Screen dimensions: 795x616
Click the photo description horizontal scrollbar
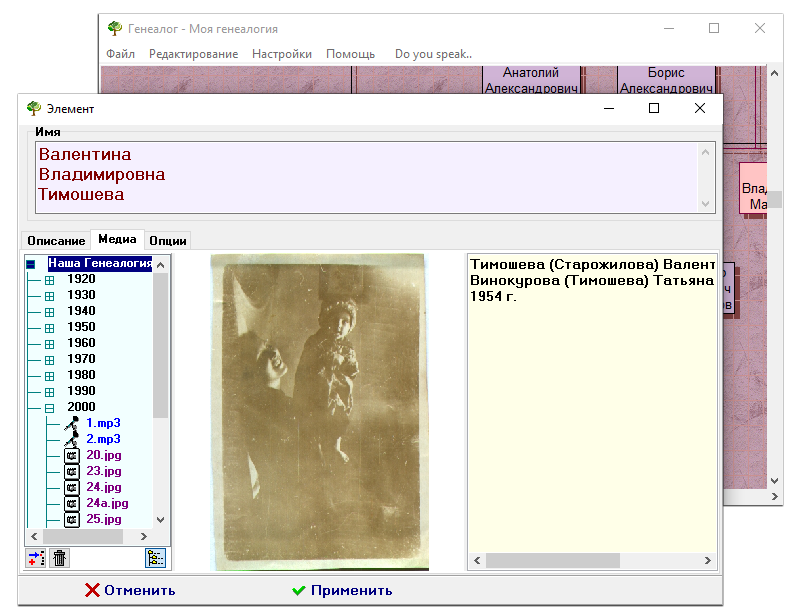[592, 560]
